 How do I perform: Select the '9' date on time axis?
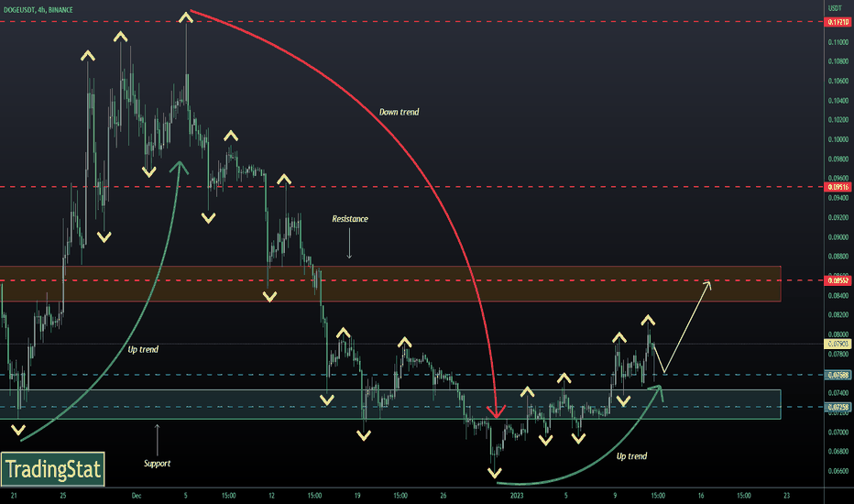[615, 495]
